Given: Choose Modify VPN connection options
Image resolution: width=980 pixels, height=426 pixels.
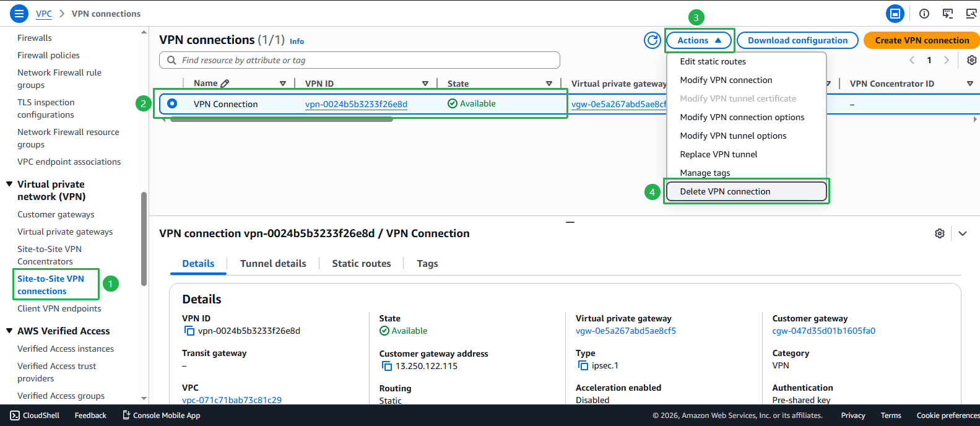Looking at the screenshot, I should pos(746,117).
